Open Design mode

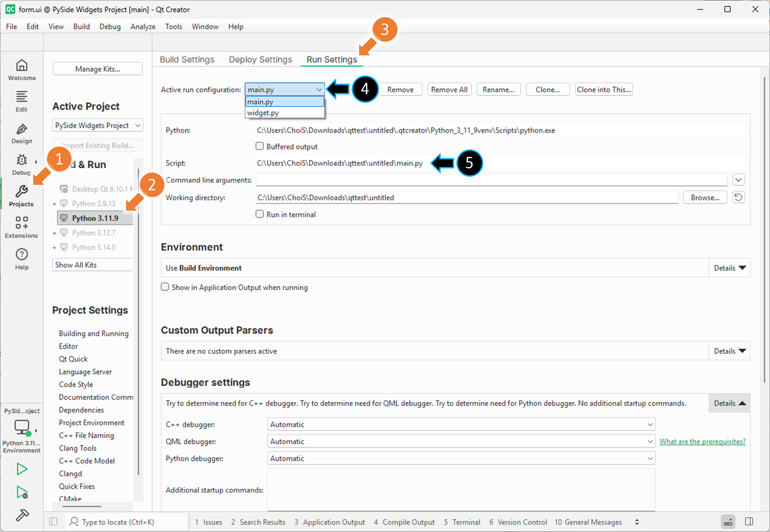[22, 133]
